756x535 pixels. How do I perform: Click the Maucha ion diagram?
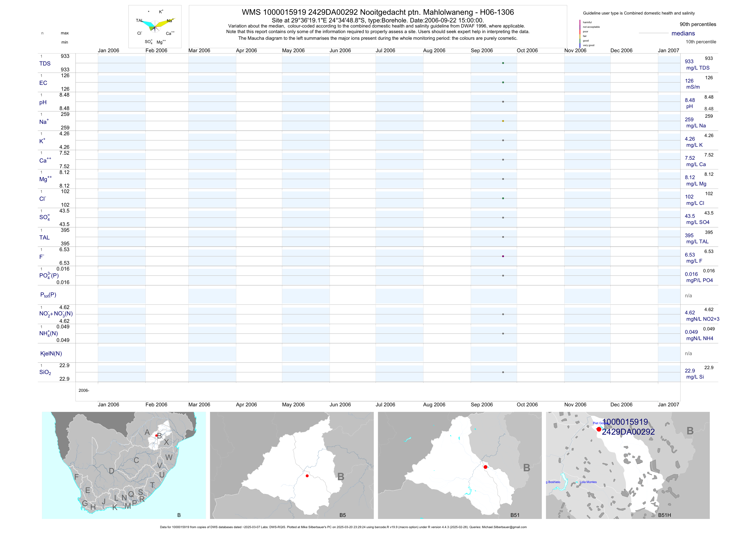[x=155, y=26]
